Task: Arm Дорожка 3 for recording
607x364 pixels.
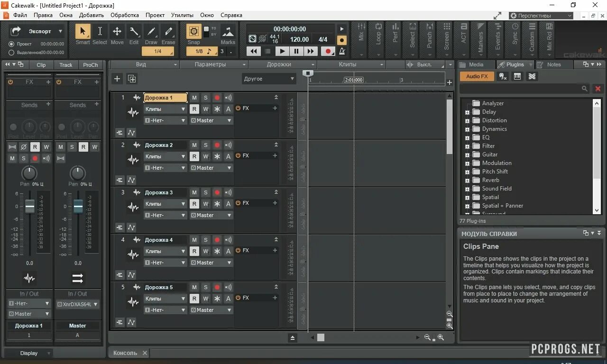Action: click(x=217, y=192)
